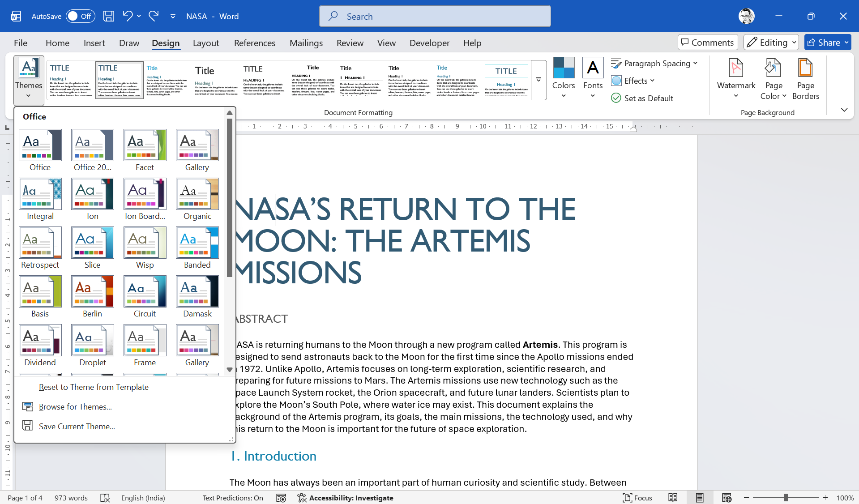Open the Share dropdown
The image size is (859, 504).
pos(828,42)
